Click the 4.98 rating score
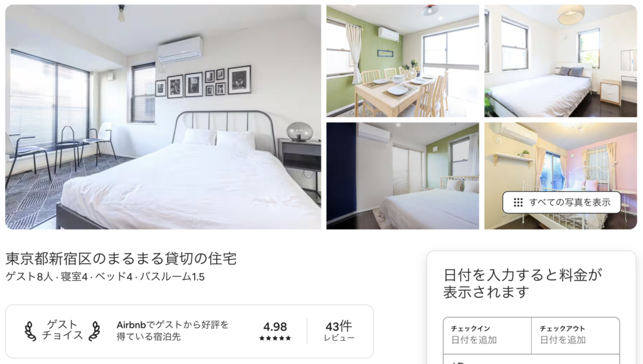643x364 pixels. tap(275, 327)
